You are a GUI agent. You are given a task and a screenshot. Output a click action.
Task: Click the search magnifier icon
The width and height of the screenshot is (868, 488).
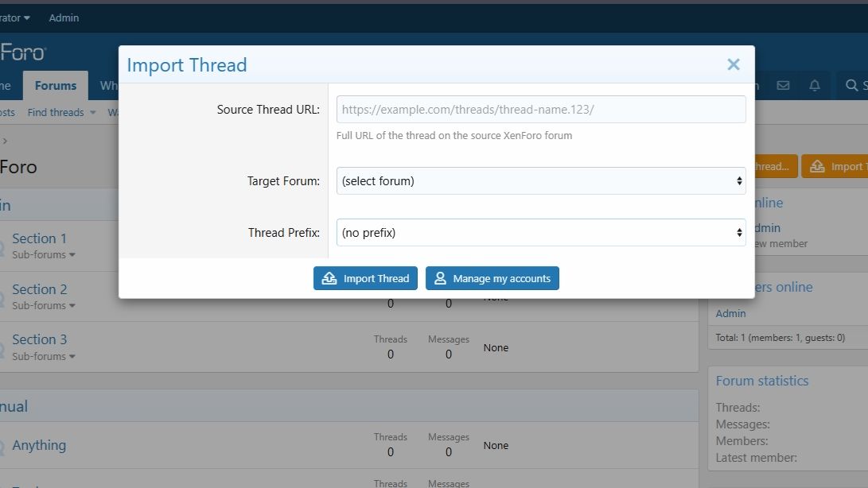tap(850, 85)
